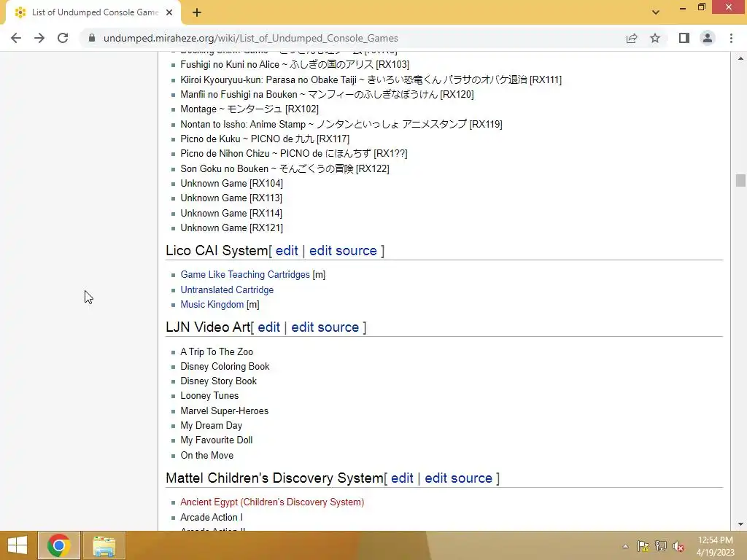747x560 pixels.
Task: Edit source of LJN Video Art section
Action: click(x=325, y=327)
